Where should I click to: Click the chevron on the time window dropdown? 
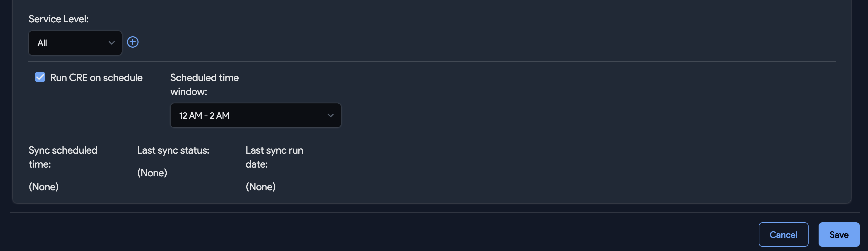[x=330, y=115]
